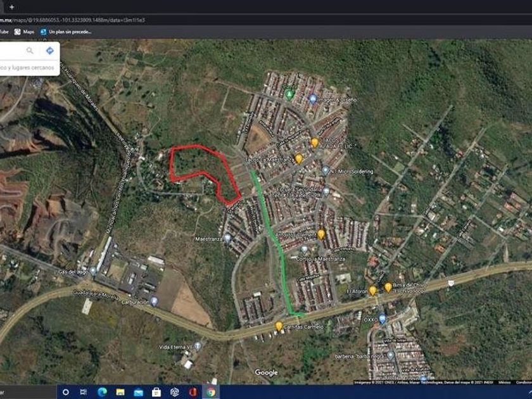Open Cortana search circle on taskbar
Viewport: 532px width, 399px height.
pyautogui.click(x=66, y=392)
